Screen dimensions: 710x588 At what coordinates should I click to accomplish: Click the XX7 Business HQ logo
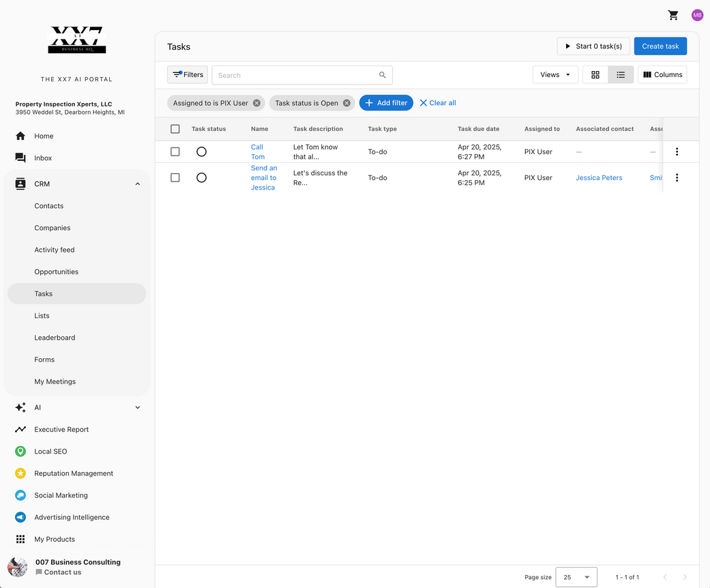pos(77,40)
